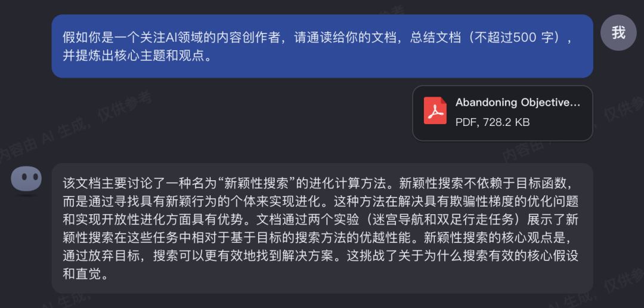Click the red PDF file icon
This screenshot has height=308, width=644.
click(x=435, y=112)
